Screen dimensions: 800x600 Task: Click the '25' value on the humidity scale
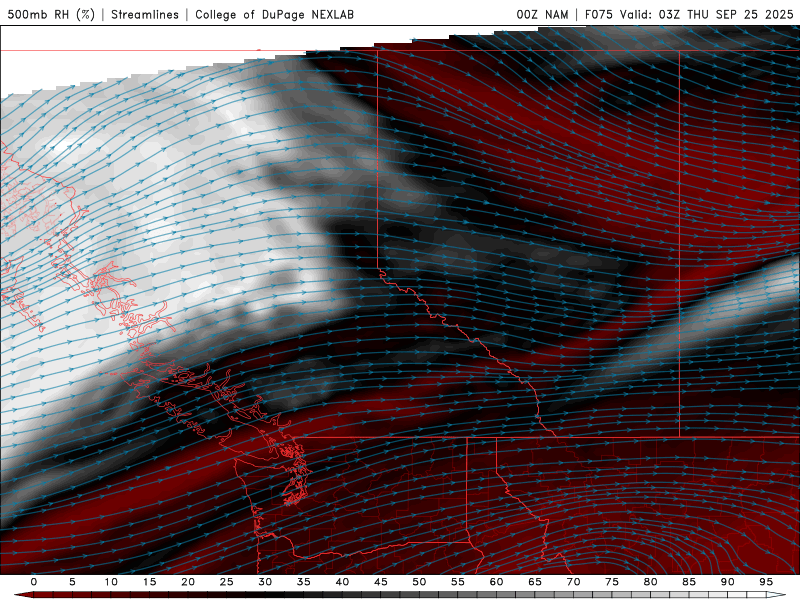pos(226,582)
